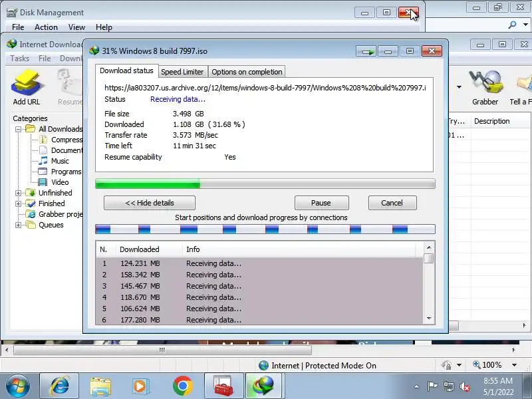Open the View menu in Disk Management
This screenshot has width=532, height=399.
pyautogui.click(x=76, y=27)
